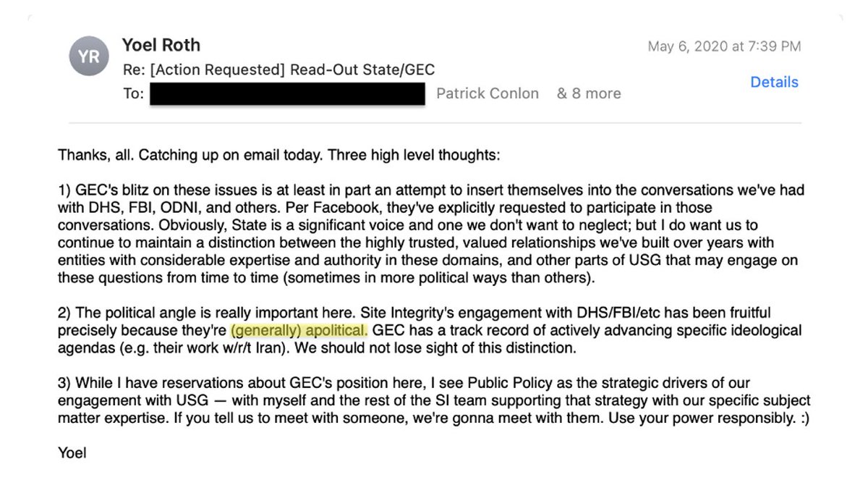Click the "Yoel" signature at bottom
The image size is (868, 480).
[x=72, y=453]
